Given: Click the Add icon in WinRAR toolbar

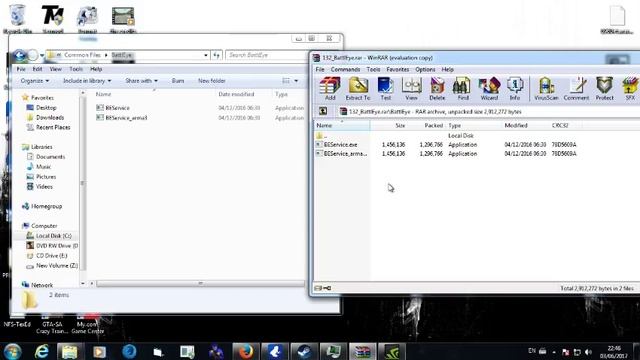Looking at the screenshot, I should 330,89.
